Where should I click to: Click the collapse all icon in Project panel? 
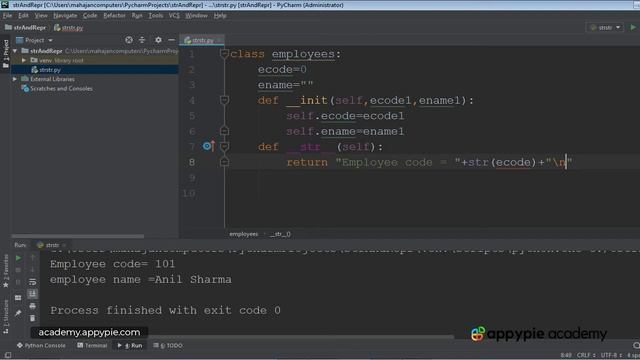tap(142, 40)
